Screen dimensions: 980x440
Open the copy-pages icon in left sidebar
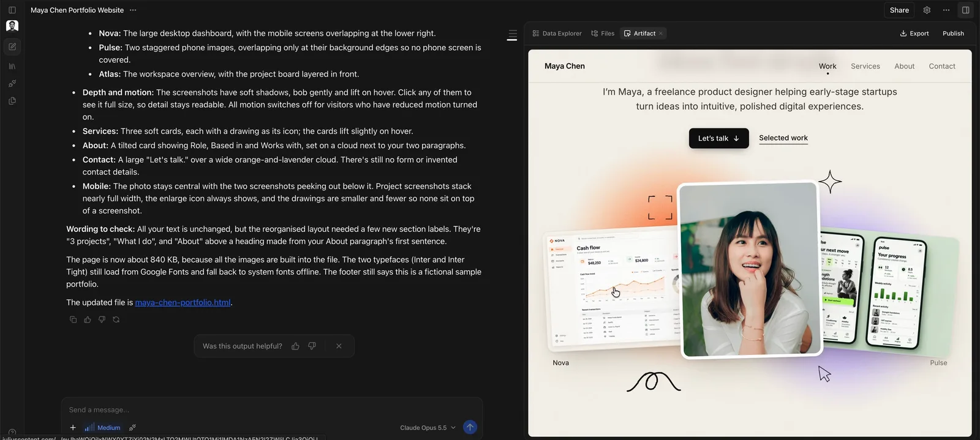tap(12, 101)
